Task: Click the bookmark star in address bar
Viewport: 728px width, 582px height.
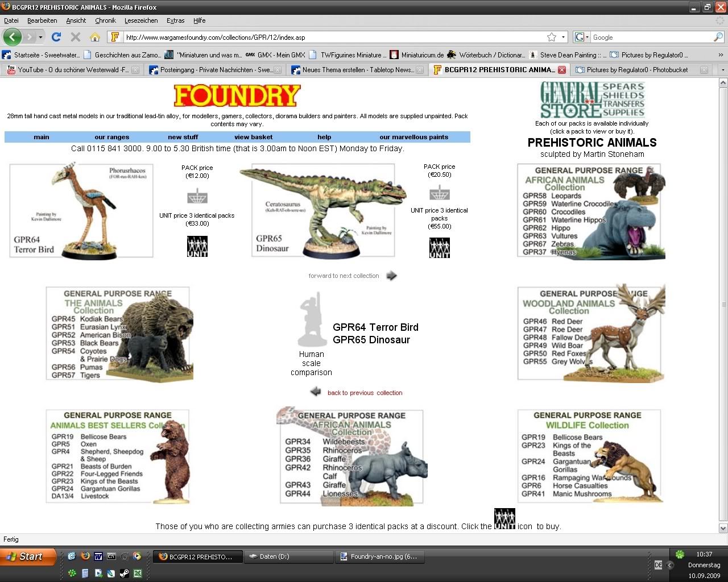Action: click(x=551, y=37)
